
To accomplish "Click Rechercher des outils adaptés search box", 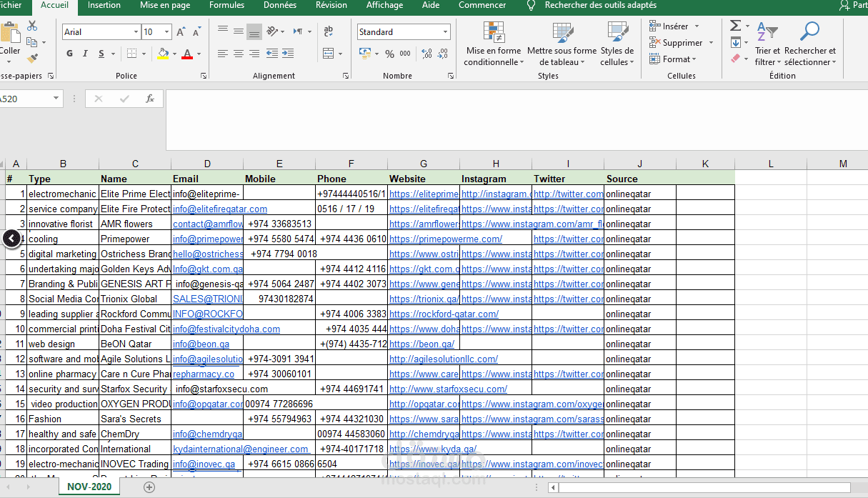I will click(600, 6).
